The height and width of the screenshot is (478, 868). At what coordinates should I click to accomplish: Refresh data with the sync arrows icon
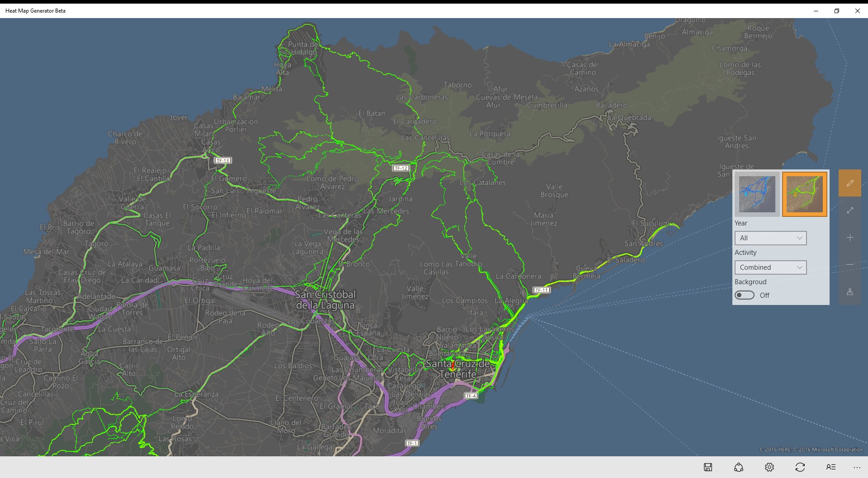coord(800,467)
